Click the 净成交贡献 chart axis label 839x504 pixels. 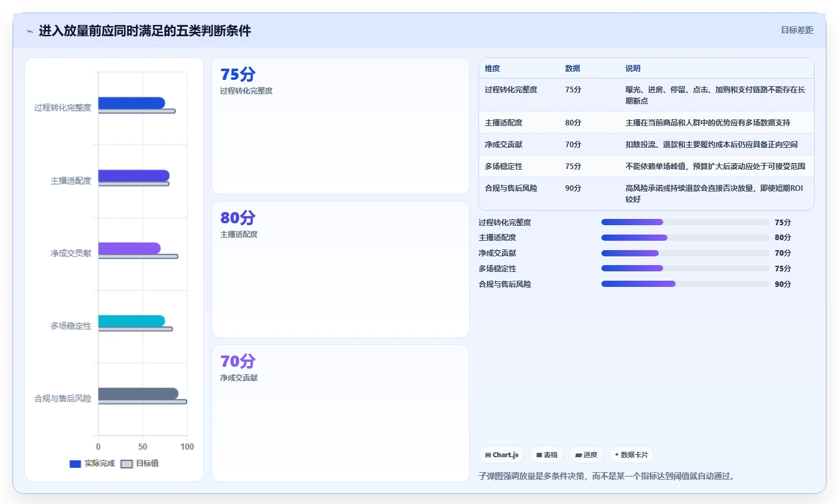pos(70,253)
